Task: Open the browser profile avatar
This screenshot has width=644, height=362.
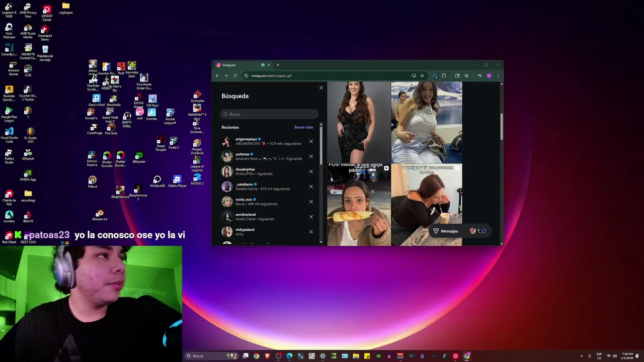Action: 489,75
